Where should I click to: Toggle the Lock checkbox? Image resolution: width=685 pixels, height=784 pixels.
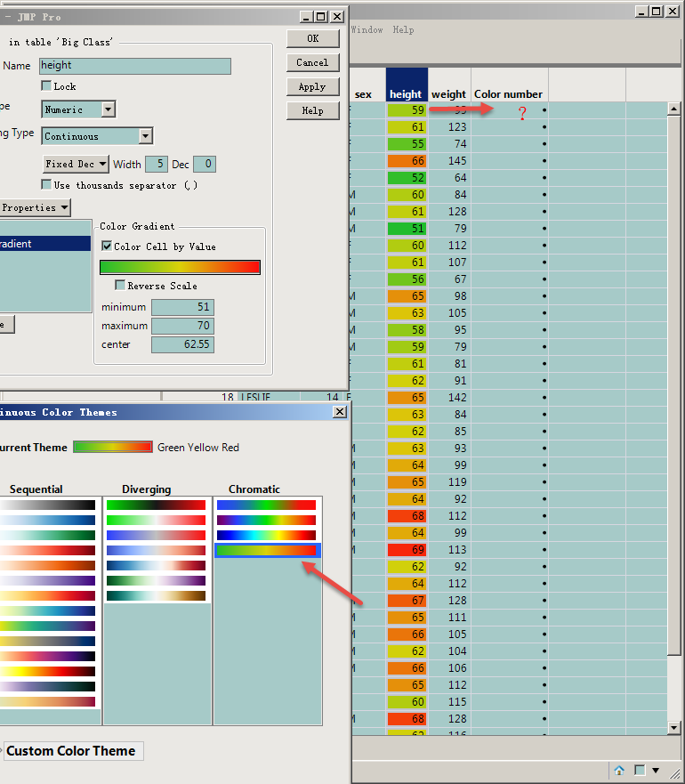point(46,86)
